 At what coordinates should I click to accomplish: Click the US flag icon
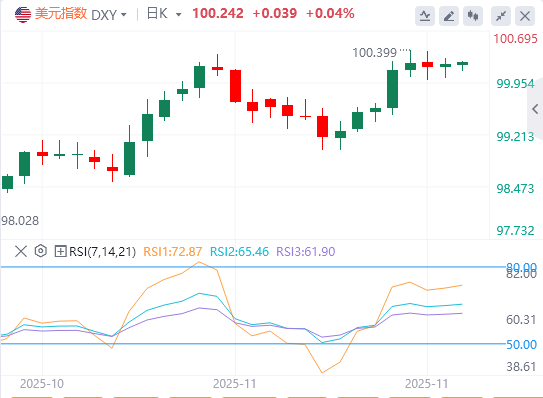click(23, 14)
